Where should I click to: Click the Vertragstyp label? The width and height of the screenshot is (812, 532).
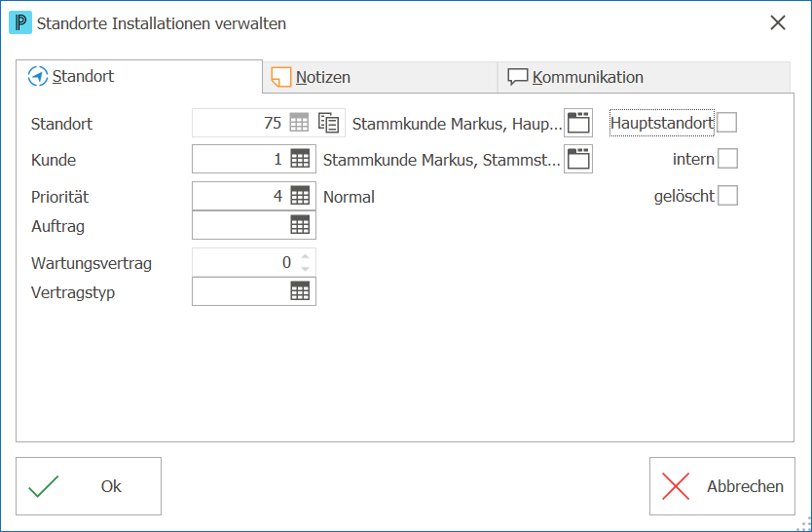point(73,292)
